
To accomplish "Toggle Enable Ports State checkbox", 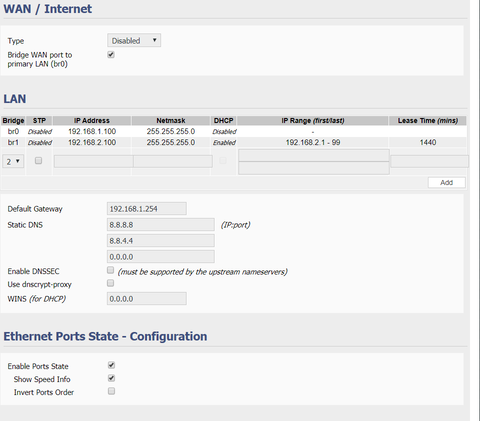I will tap(111, 365).
